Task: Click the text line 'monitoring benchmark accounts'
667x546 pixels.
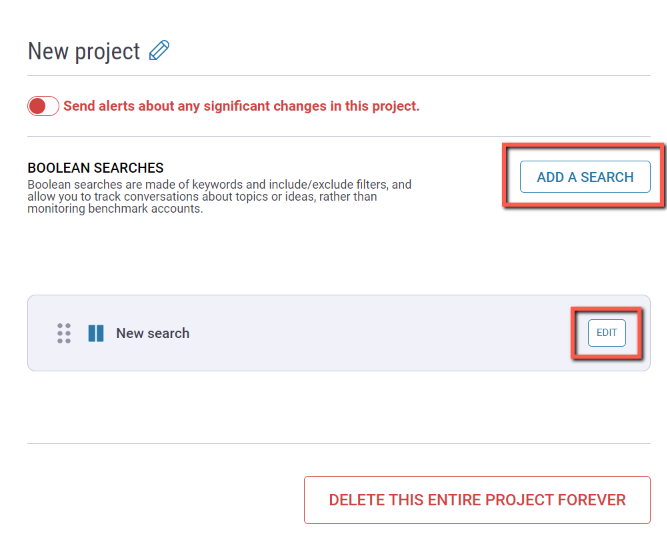Action: (x=115, y=209)
